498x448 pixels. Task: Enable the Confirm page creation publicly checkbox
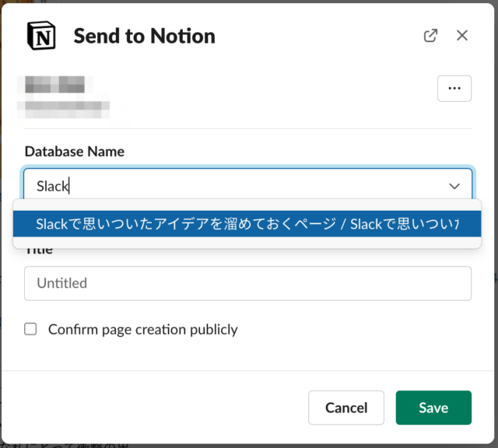pos(30,329)
